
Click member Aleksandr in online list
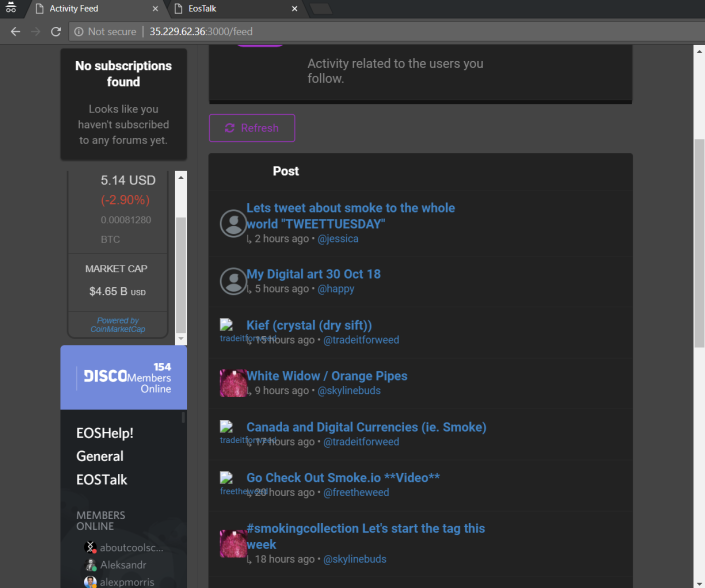point(123,565)
